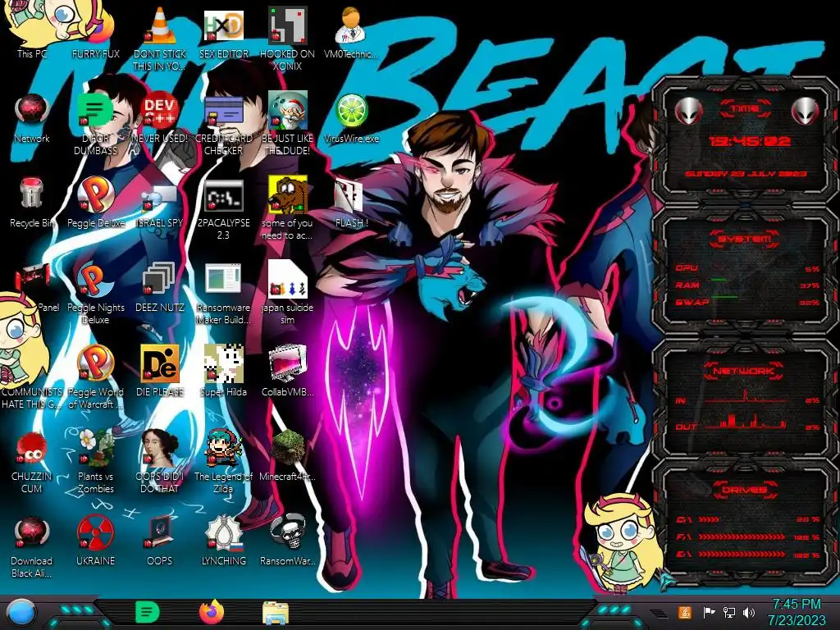The height and width of the screenshot is (630, 840).
Task: Click the left Alienware head in widget
Action: pos(688,111)
